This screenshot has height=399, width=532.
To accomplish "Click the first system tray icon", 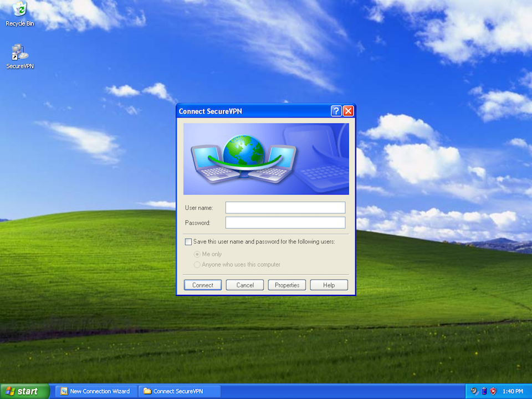I will (474, 391).
